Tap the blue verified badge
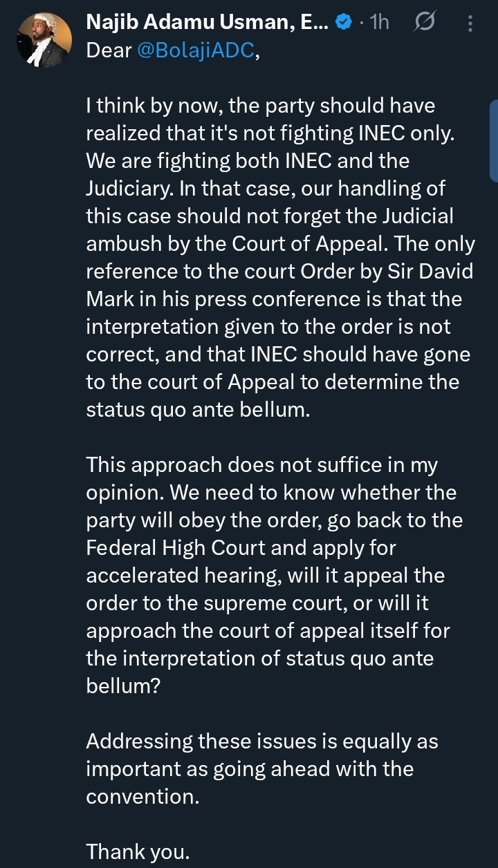The image size is (498, 868). click(344, 23)
